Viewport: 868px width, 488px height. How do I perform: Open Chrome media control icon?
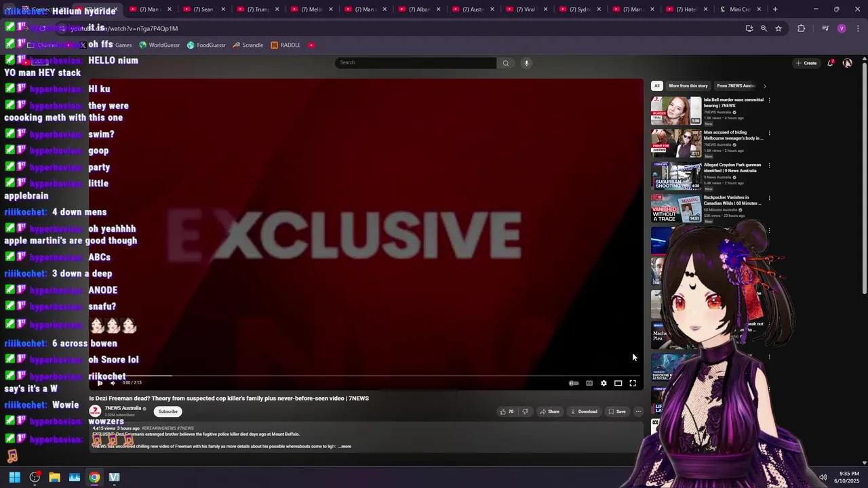pyautogui.click(x=825, y=28)
